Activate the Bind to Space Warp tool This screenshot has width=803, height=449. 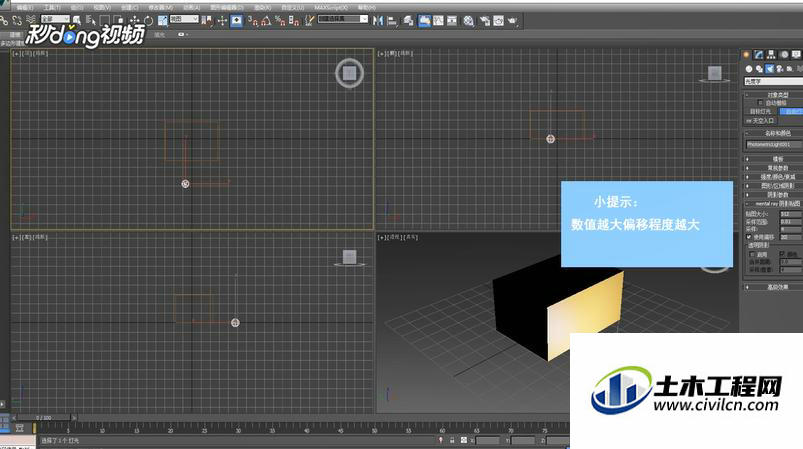coord(31,20)
